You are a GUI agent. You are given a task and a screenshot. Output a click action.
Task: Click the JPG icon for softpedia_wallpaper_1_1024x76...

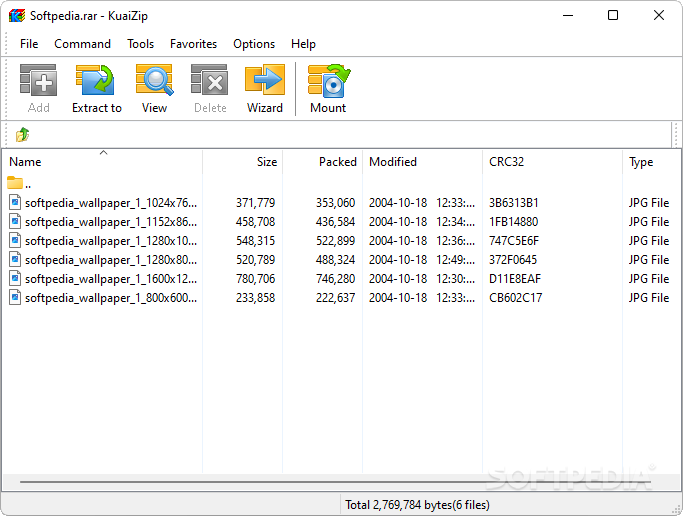pos(15,202)
